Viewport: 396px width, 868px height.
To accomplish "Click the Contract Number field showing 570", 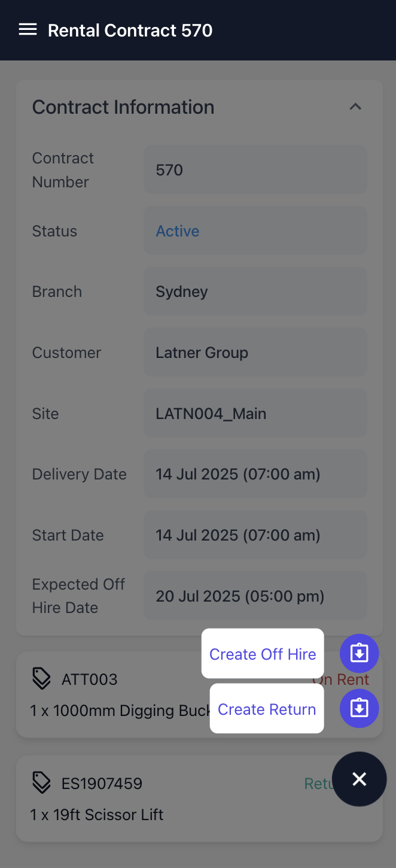I will point(255,170).
